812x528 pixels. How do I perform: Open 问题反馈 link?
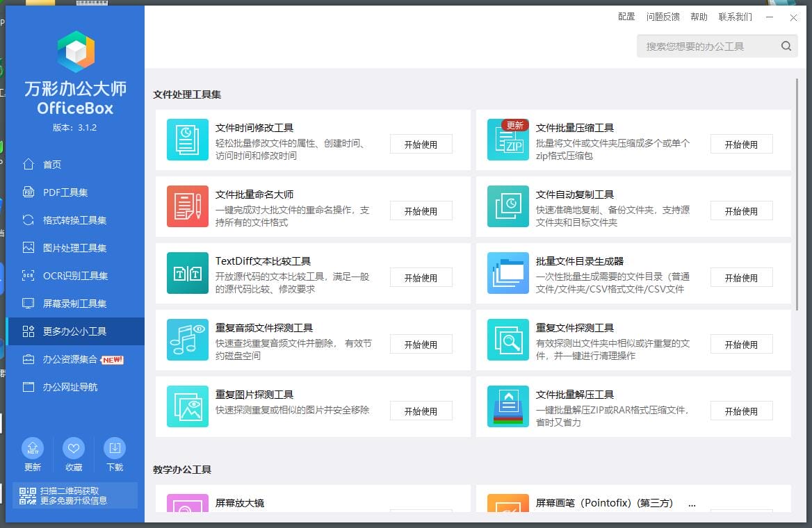(663, 17)
